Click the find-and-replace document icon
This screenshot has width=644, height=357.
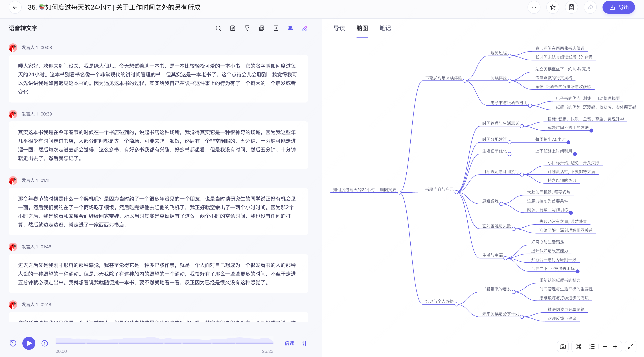click(x=233, y=28)
